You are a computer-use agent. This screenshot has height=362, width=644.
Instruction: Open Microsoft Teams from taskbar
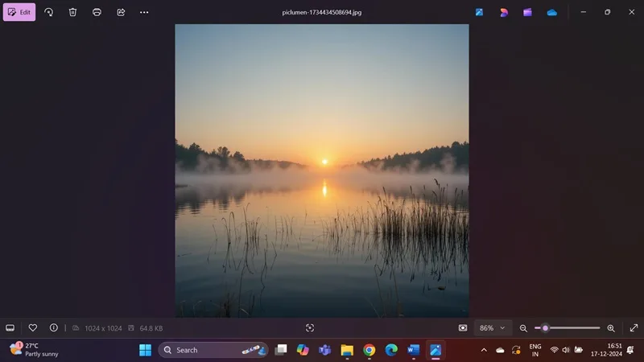(x=325, y=350)
